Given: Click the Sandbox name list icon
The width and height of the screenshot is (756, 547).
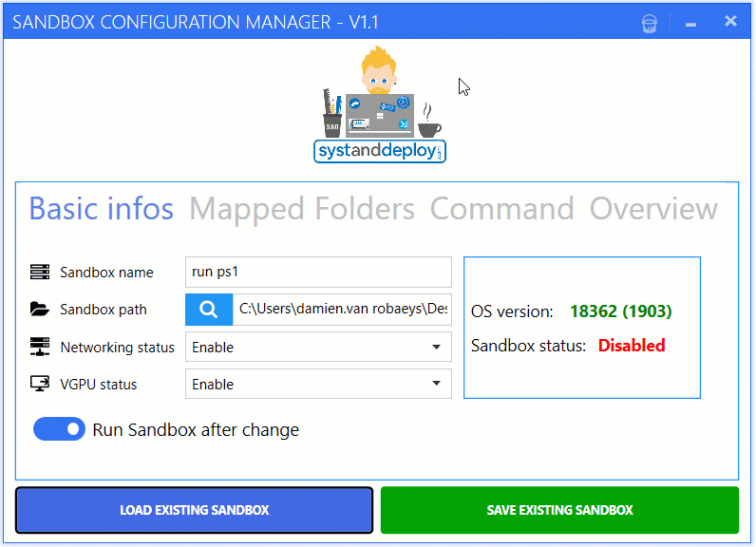Looking at the screenshot, I should [x=40, y=273].
